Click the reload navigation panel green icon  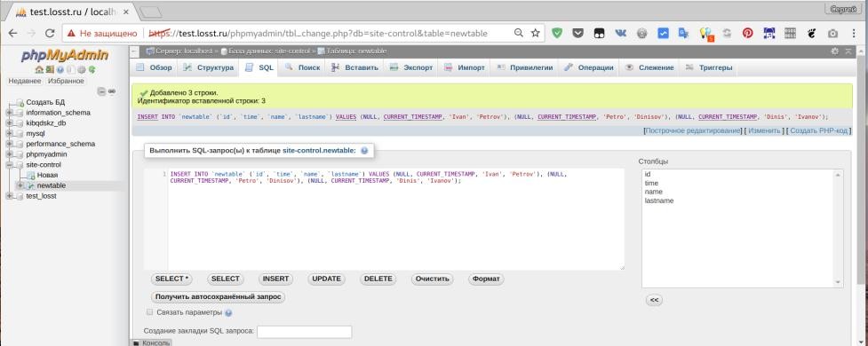92,69
